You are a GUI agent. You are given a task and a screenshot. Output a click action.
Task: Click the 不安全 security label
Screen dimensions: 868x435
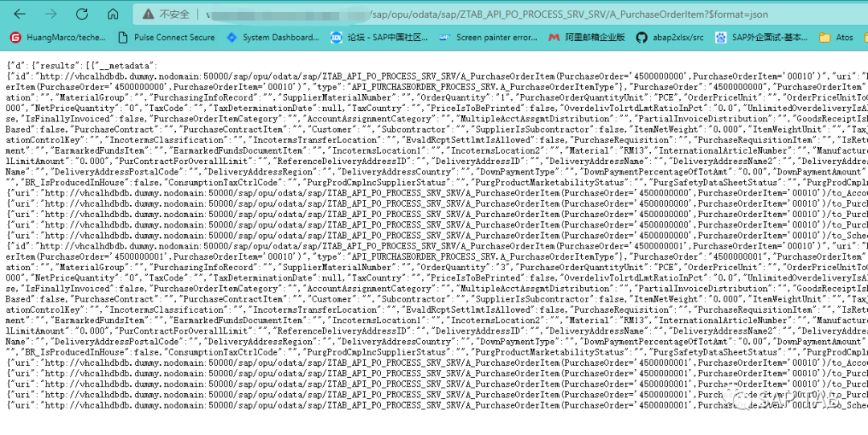174,14
